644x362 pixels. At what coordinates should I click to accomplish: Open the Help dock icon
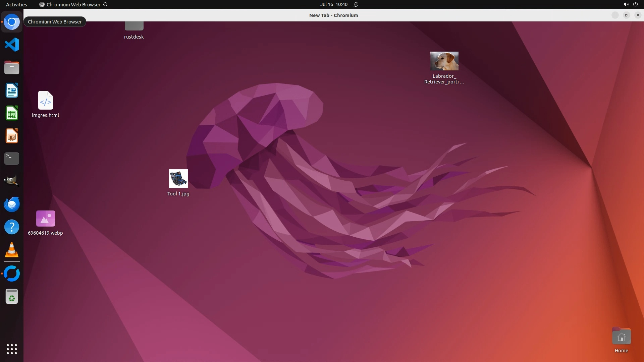point(12,227)
